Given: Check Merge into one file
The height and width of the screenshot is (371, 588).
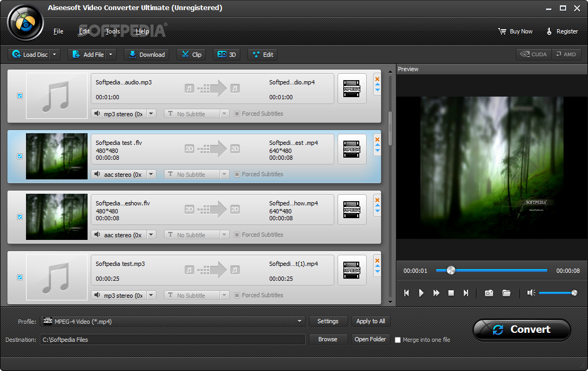Looking at the screenshot, I should (398, 340).
